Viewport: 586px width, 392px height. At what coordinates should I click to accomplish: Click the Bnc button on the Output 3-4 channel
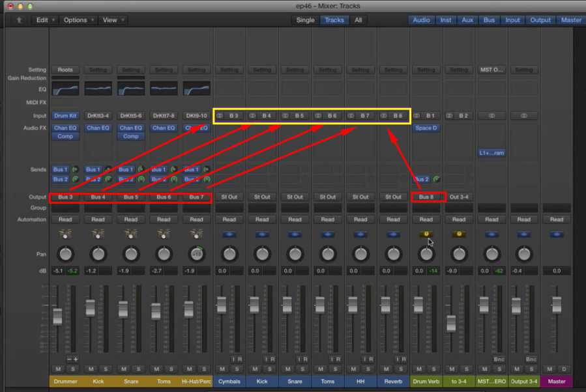tap(531, 359)
